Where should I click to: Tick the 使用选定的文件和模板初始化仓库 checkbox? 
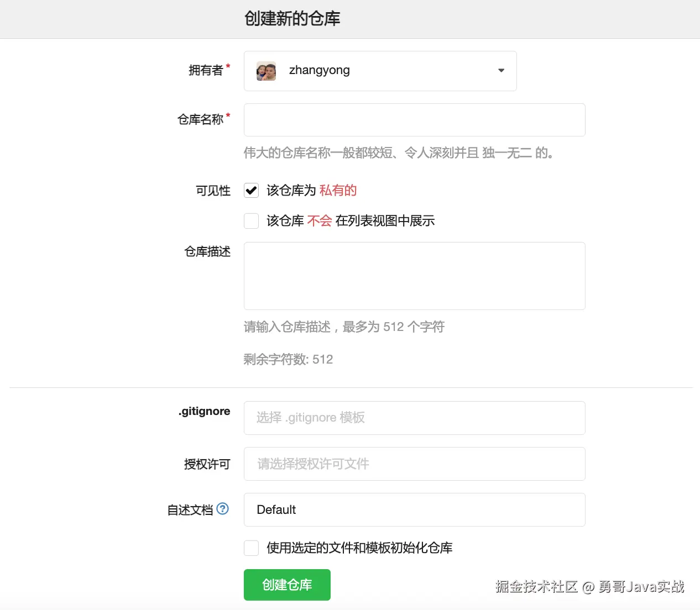252,548
